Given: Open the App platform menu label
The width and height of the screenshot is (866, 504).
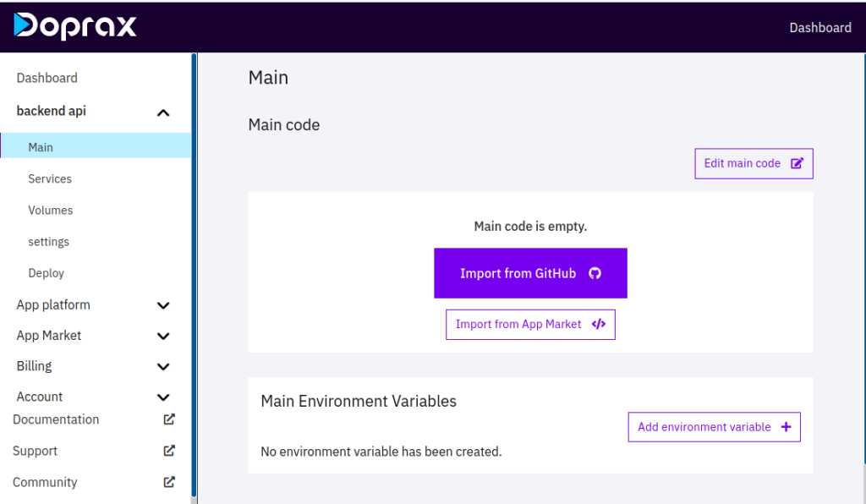Looking at the screenshot, I should [53, 304].
